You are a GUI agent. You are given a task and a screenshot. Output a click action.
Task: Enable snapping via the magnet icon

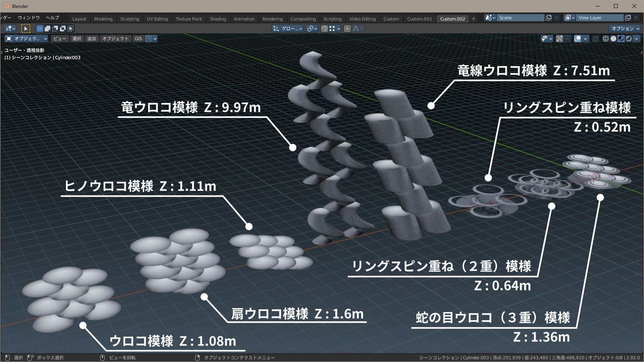325,29
